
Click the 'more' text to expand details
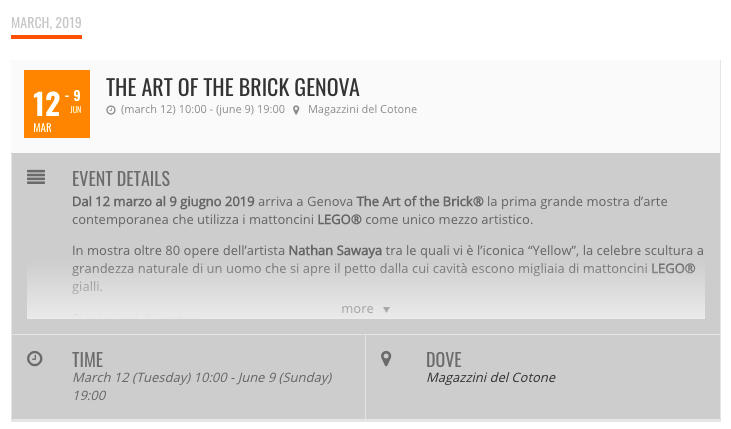(x=357, y=309)
